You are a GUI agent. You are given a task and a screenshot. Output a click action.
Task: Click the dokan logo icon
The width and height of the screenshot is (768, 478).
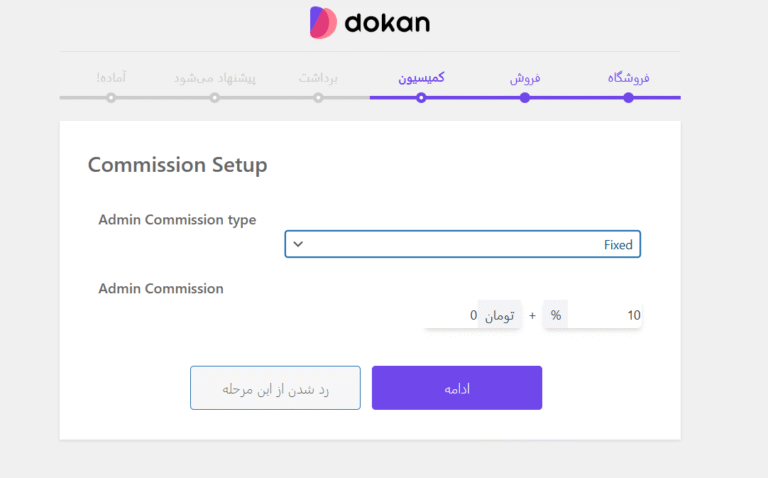pos(323,23)
